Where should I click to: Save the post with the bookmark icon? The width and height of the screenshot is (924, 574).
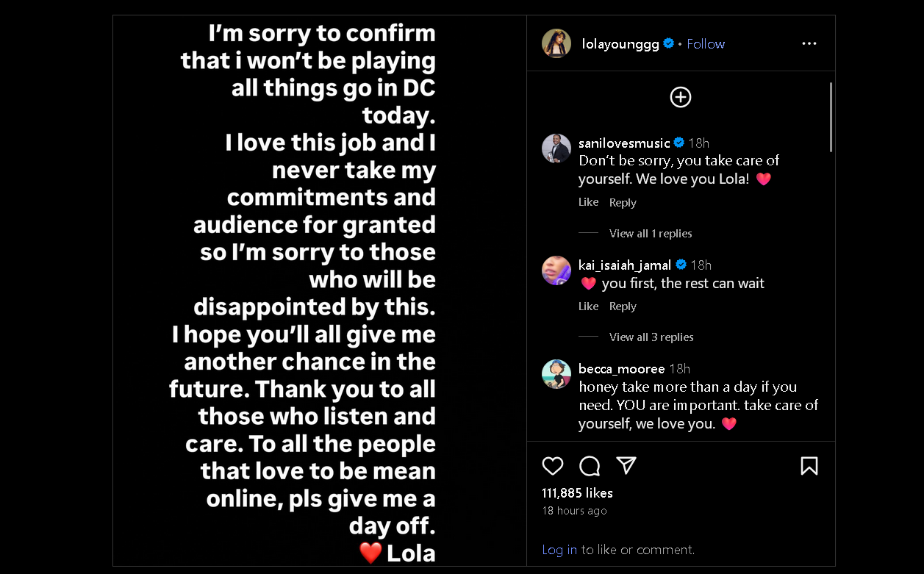tap(809, 466)
